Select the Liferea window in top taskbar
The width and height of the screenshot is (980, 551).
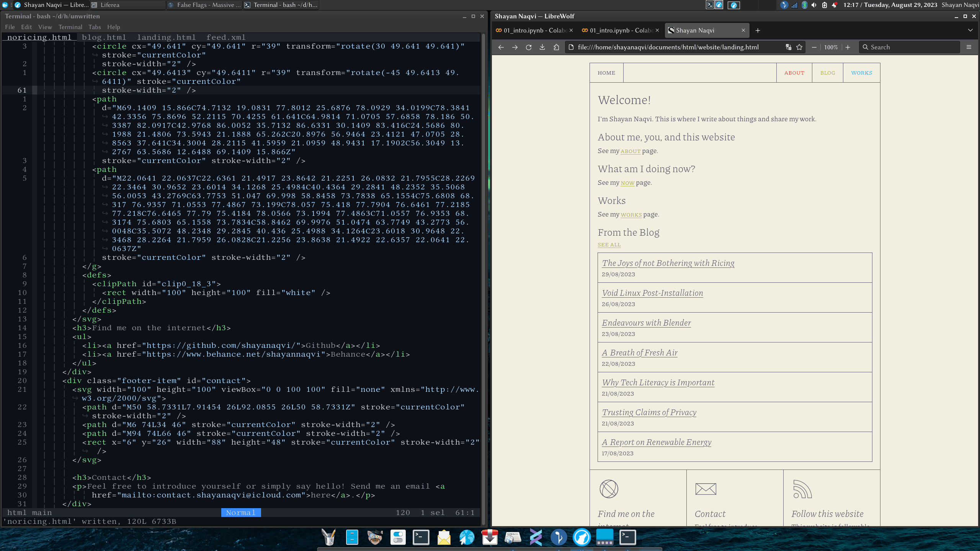127,5
